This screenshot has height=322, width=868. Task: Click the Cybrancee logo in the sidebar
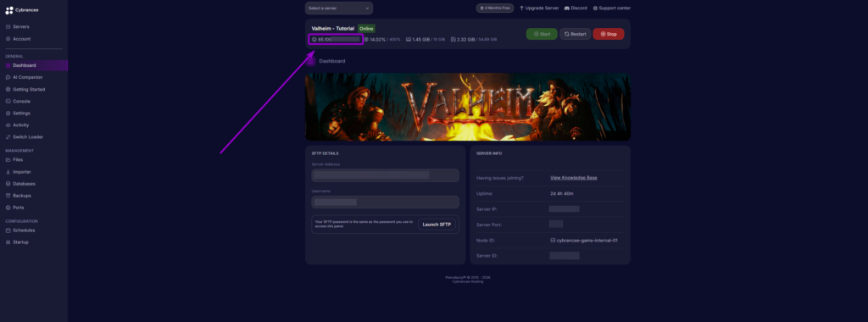[x=21, y=10]
